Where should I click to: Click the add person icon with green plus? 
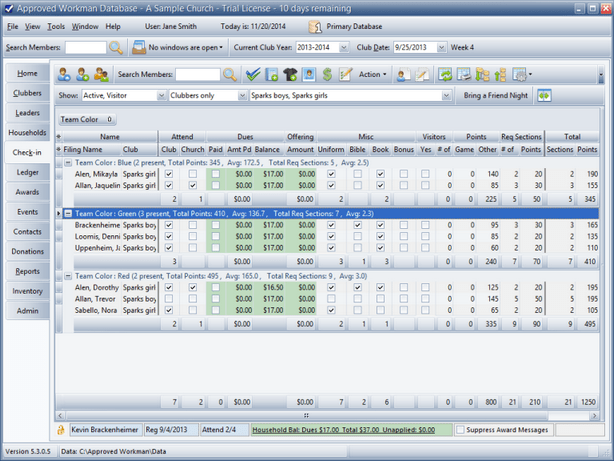82,74
